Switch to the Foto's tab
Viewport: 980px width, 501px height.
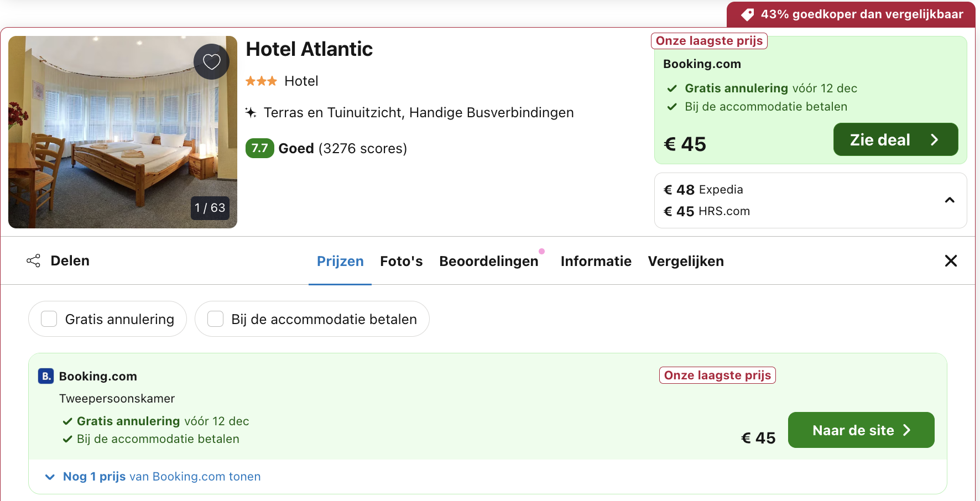coord(401,261)
